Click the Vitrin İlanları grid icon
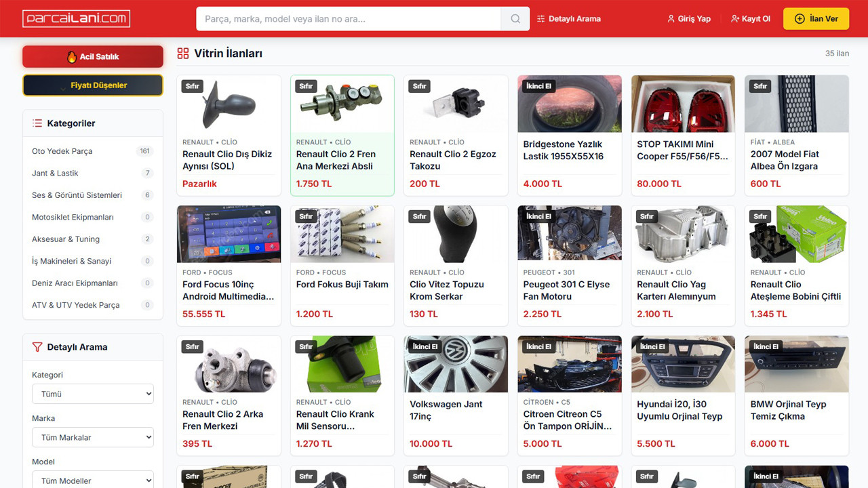 (x=182, y=54)
